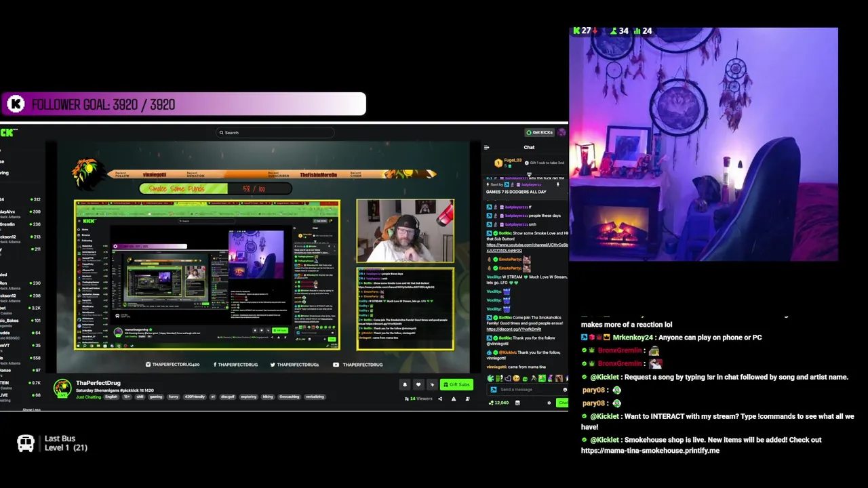The width and height of the screenshot is (868, 488).
Task: Expand pinned message using small handle above it
Action: pos(529,174)
